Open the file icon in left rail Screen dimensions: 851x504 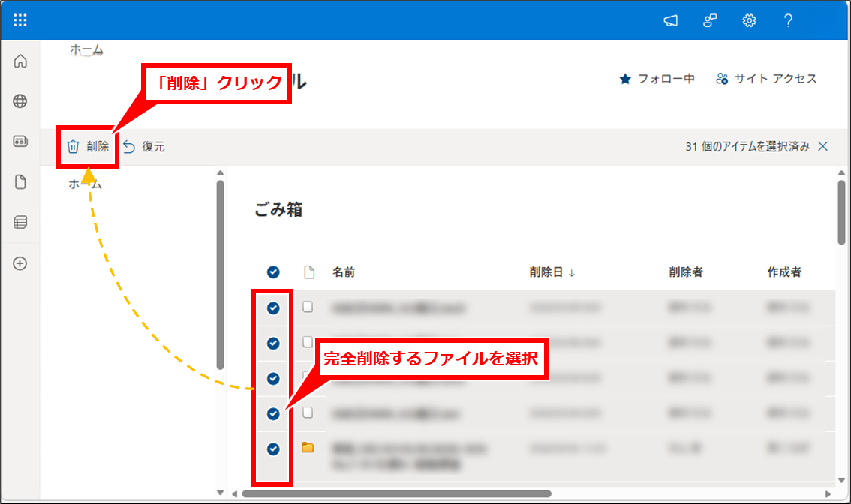point(20,182)
